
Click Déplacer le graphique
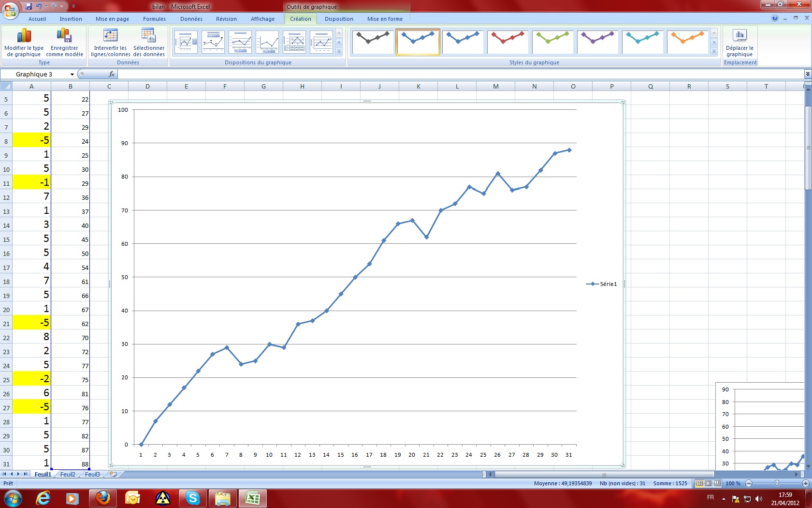(739, 44)
